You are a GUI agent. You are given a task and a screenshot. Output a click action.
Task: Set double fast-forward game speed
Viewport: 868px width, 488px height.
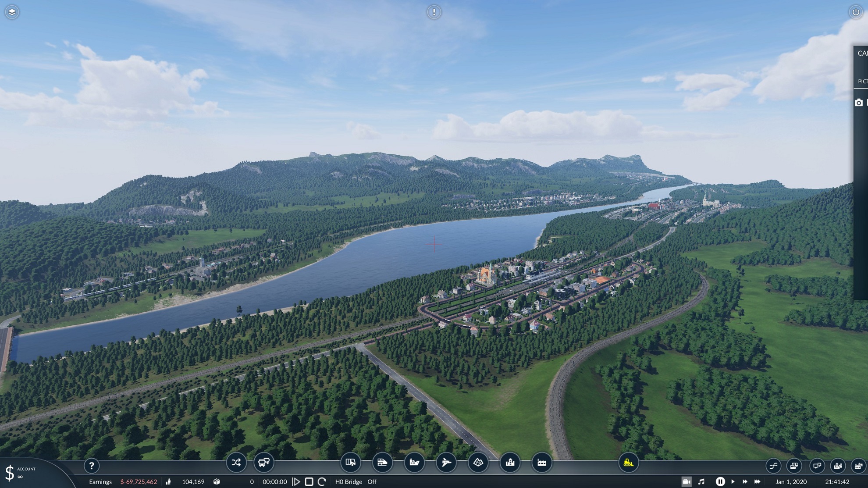pyautogui.click(x=745, y=481)
